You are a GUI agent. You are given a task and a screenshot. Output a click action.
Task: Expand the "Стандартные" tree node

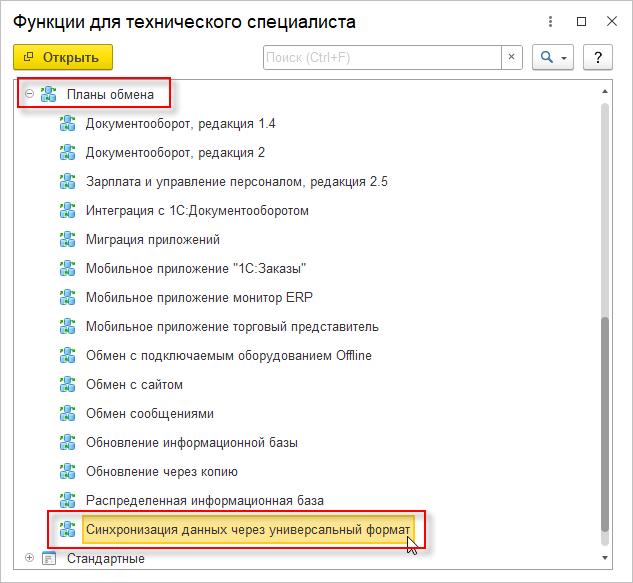pos(29,558)
